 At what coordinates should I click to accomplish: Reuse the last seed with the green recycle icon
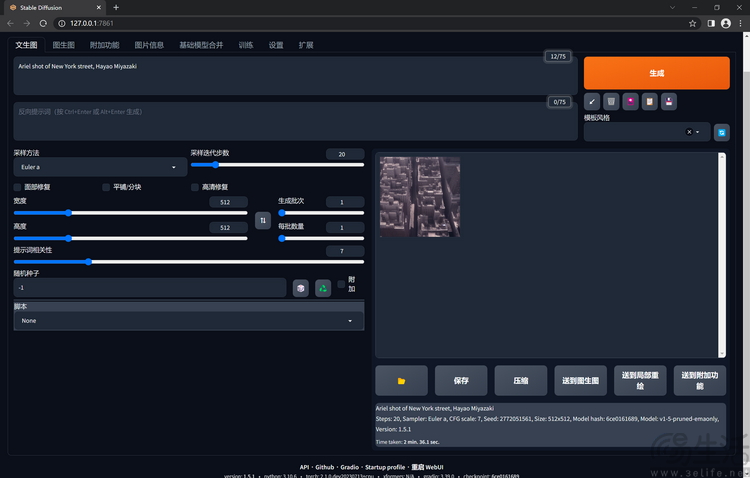coord(323,288)
